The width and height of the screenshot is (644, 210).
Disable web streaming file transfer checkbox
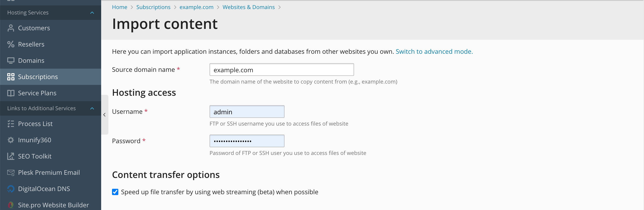(115, 192)
